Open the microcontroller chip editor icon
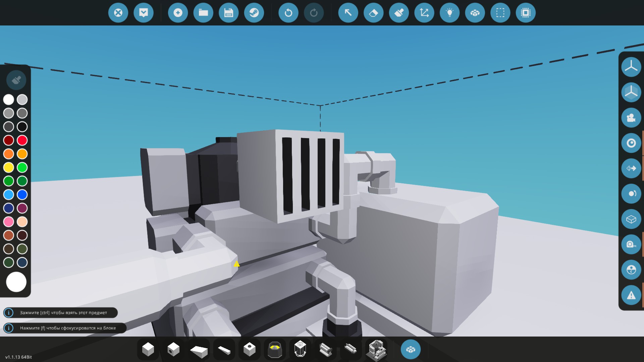 click(526, 13)
